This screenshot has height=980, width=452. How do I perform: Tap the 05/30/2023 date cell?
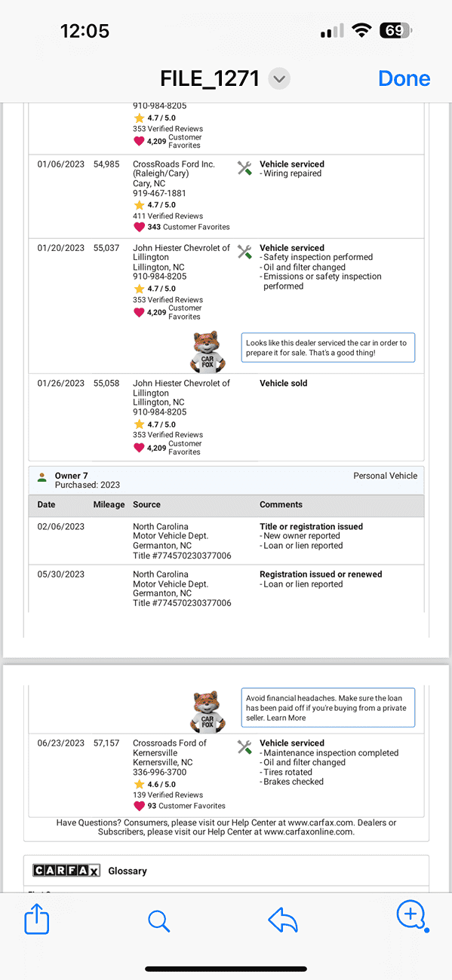click(x=61, y=574)
